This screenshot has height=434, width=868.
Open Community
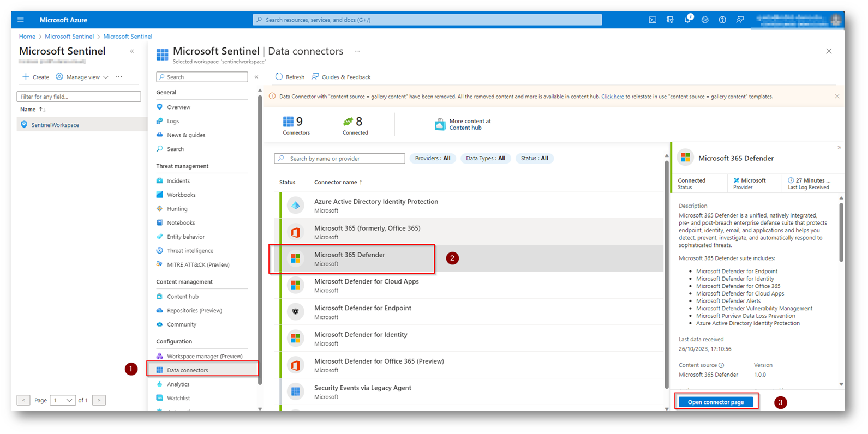tap(182, 324)
